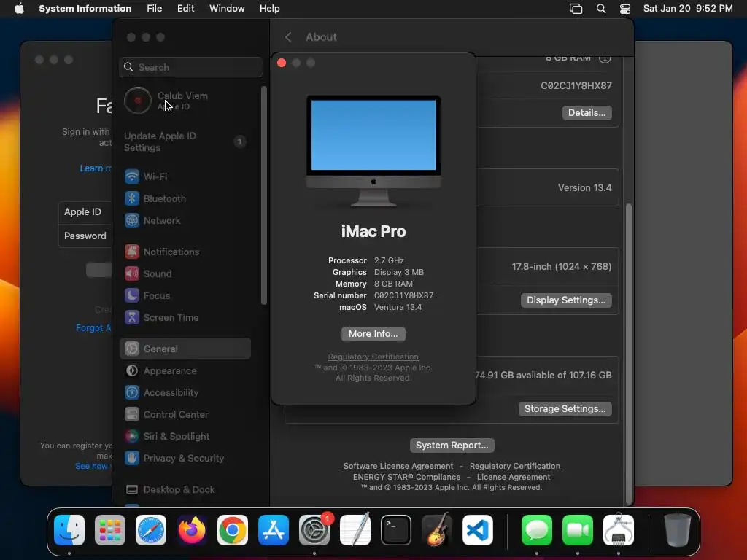747x560 pixels.
Task: Launch Google Chrome from the Dock
Action: point(233,530)
